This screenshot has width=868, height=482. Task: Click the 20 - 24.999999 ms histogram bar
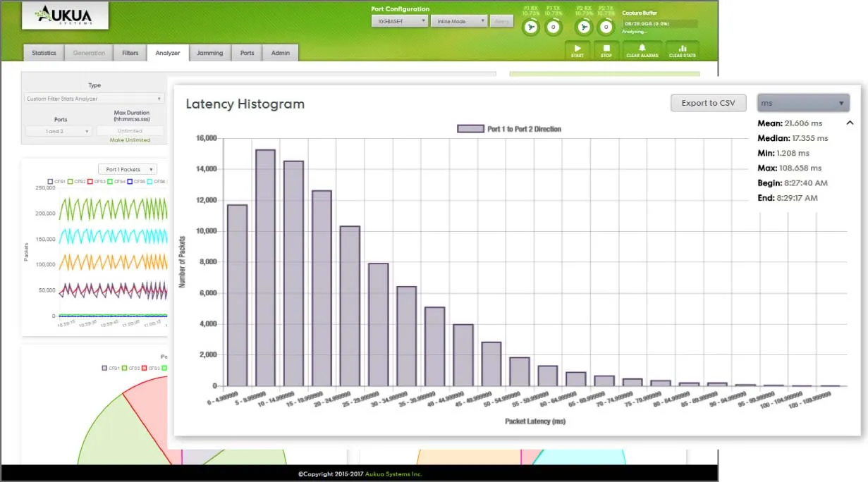350,306
